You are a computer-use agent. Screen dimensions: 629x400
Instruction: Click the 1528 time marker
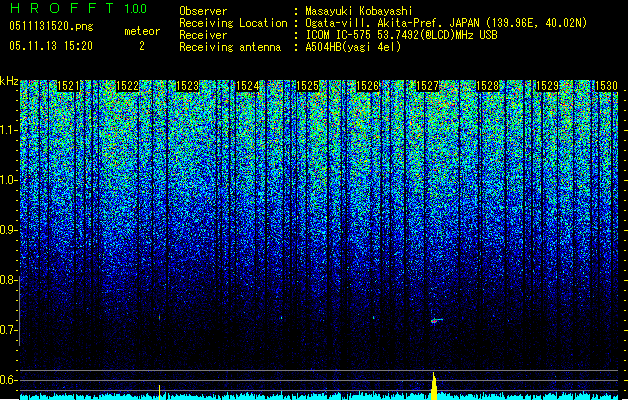point(487,86)
